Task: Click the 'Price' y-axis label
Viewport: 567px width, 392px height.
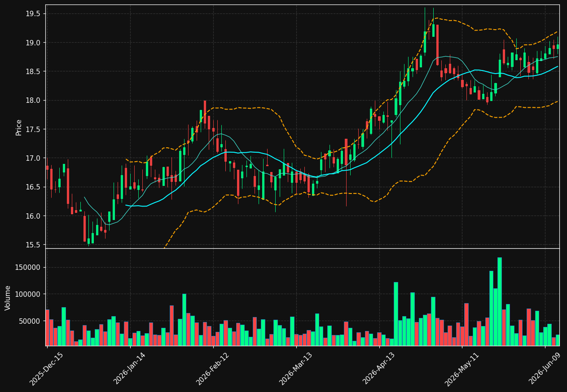Action: click(19, 127)
